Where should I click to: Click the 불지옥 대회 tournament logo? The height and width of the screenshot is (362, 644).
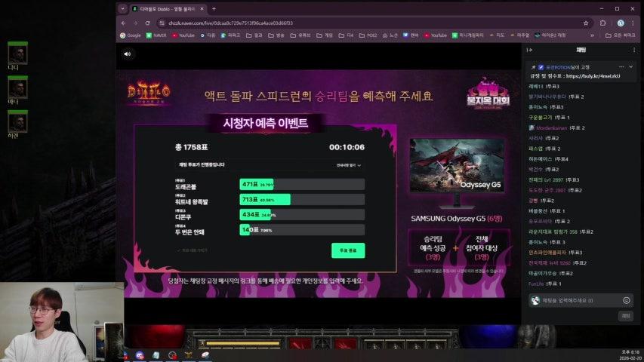coord(488,94)
